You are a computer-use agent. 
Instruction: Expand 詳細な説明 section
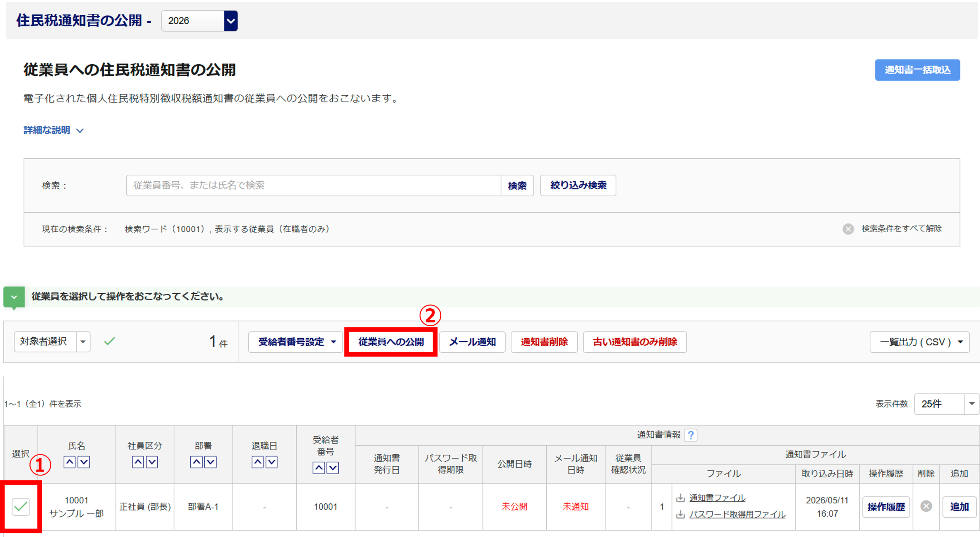(54, 130)
